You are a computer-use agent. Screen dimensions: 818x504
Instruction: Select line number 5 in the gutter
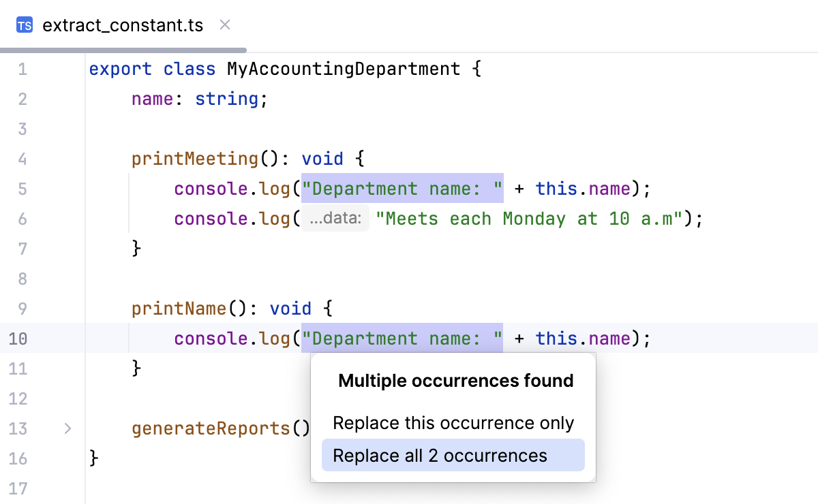(x=22, y=189)
